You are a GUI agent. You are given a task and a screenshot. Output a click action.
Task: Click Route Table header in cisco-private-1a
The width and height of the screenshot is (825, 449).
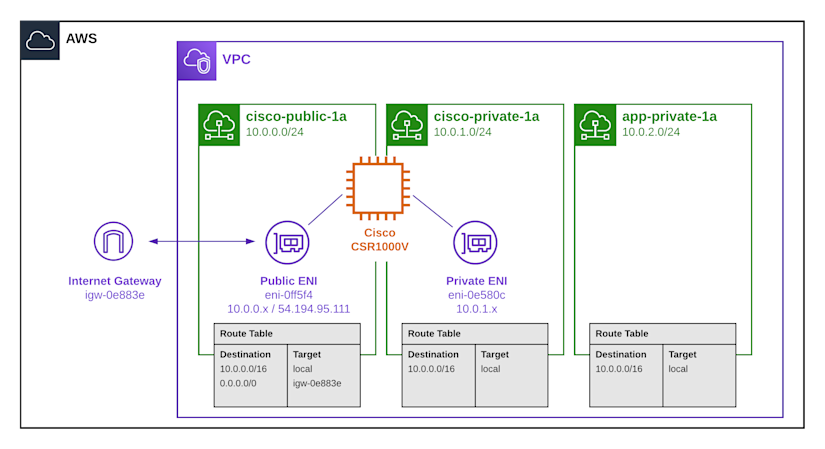tap(475, 334)
